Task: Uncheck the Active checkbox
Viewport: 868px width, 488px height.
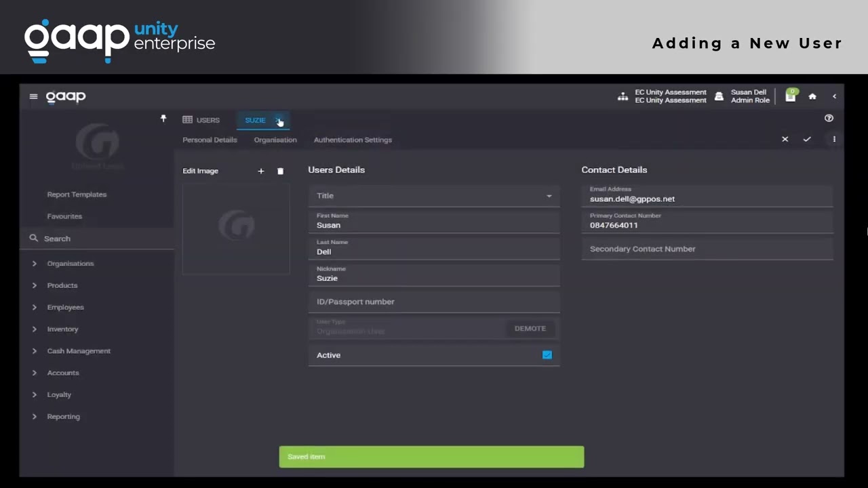Action: [547, 354]
